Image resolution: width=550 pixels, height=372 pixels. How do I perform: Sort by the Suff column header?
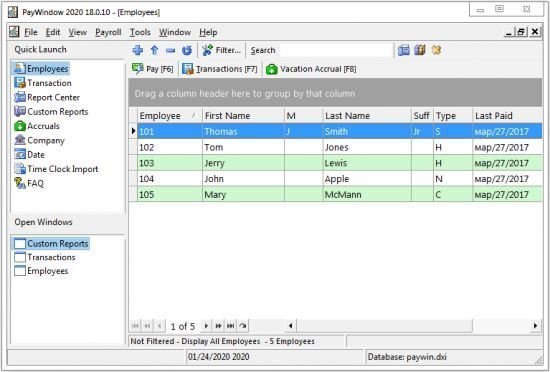(422, 116)
